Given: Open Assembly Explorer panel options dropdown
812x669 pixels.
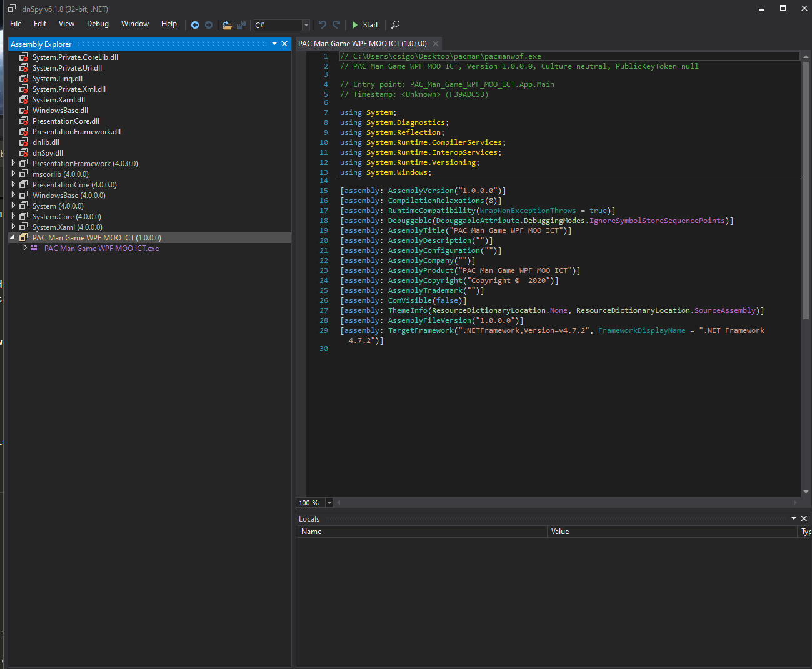Looking at the screenshot, I should point(274,44).
